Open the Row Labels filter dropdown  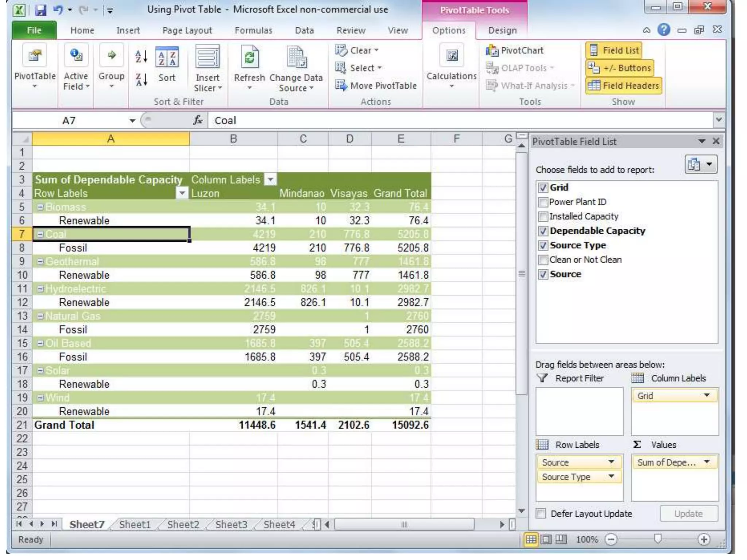182,193
